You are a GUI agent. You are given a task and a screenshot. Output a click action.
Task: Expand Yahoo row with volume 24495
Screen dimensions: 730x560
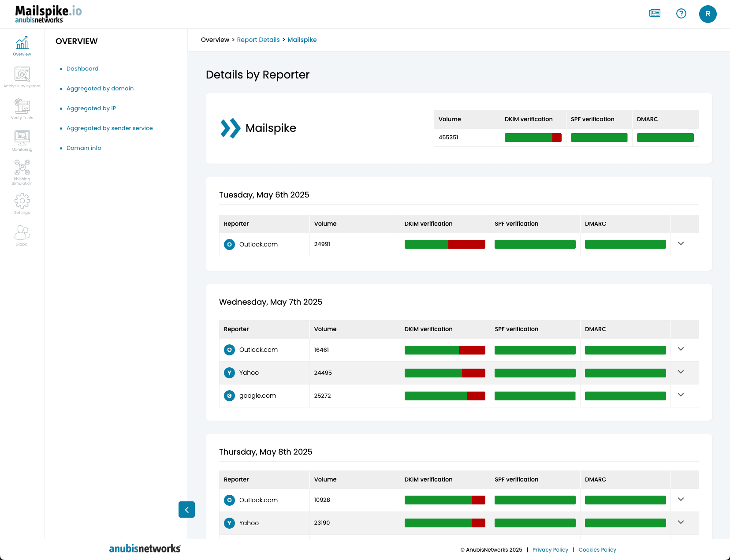(681, 372)
